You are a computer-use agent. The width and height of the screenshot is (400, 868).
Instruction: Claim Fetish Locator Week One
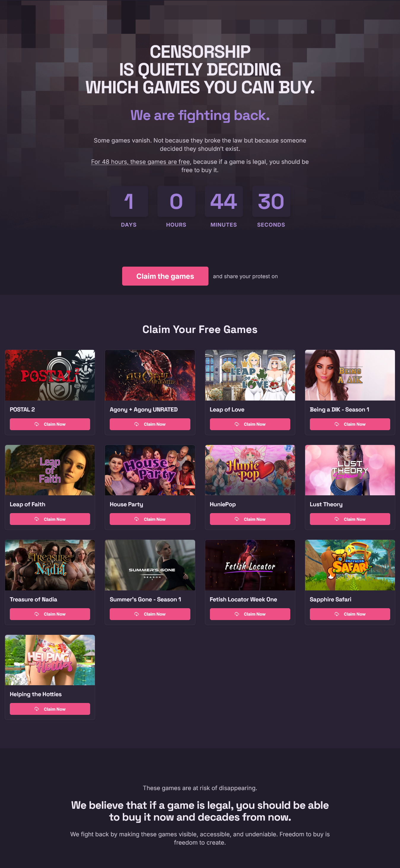250,614
